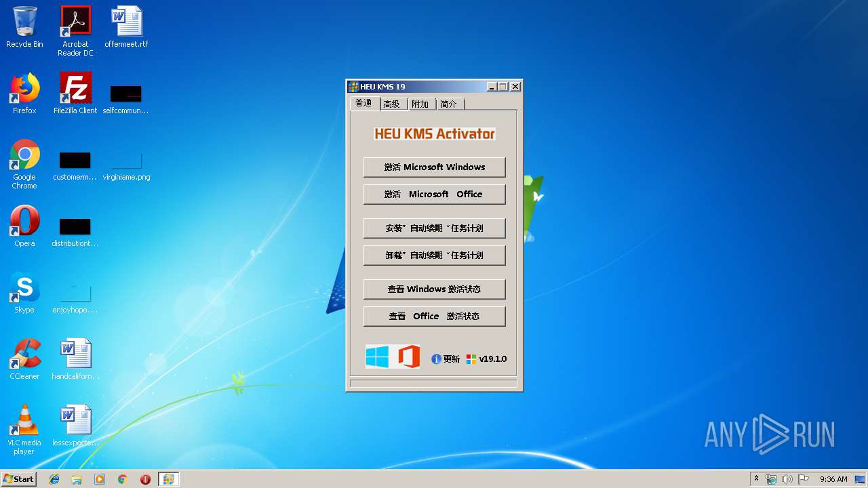This screenshot has width=868, height=488.
Task: Click the blue Windows logo in HEU KMS
Action: (377, 357)
